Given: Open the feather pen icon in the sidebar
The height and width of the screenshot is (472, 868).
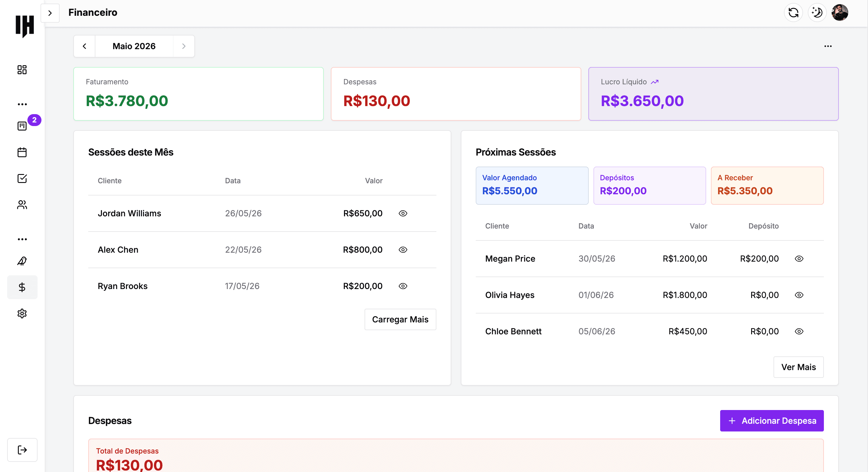Looking at the screenshot, I should click(x=22, y=261).
